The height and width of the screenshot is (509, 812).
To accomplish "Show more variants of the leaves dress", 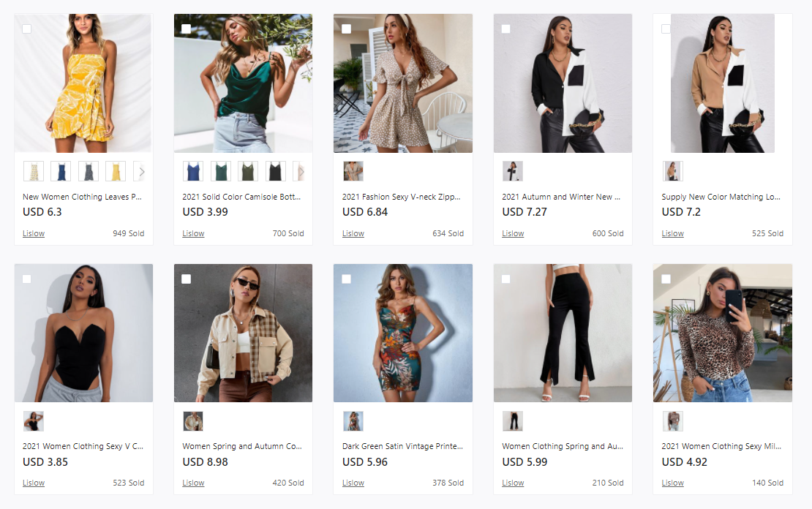I will (142, 172).
